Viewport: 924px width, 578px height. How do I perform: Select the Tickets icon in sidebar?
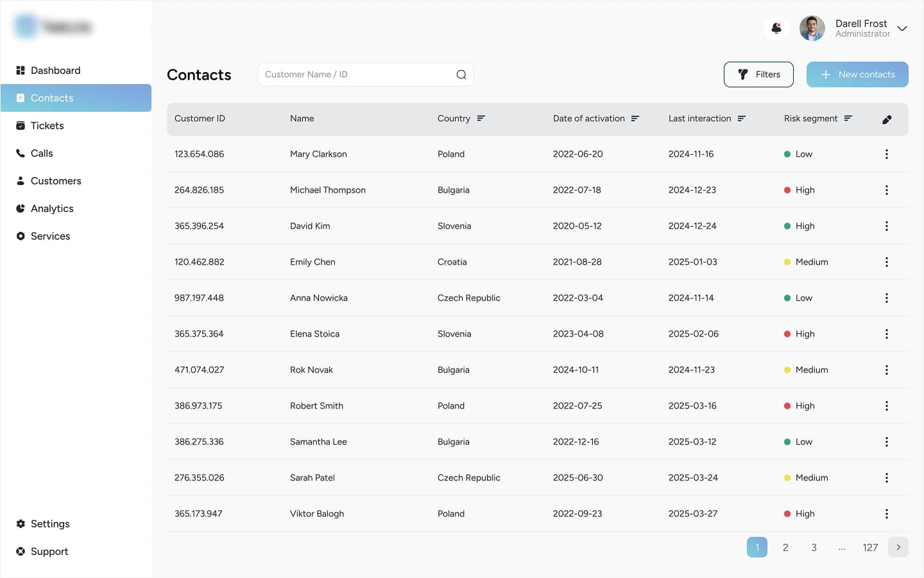21,125
